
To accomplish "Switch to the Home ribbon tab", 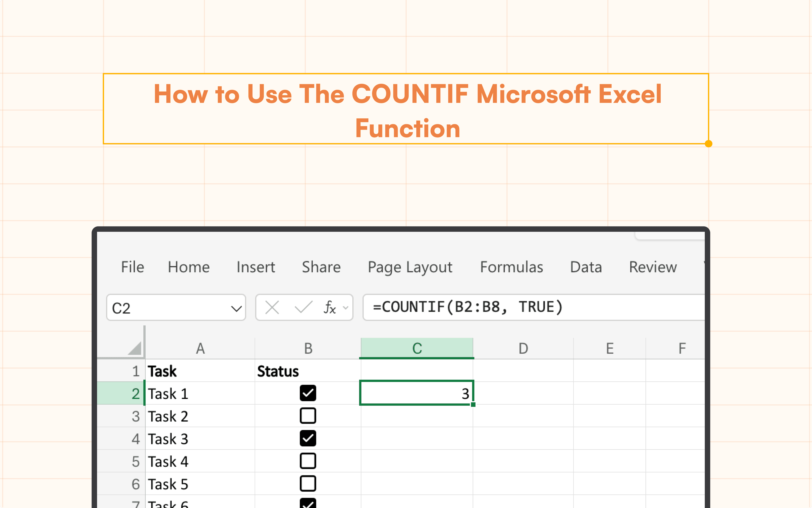I will pos(189,267).
